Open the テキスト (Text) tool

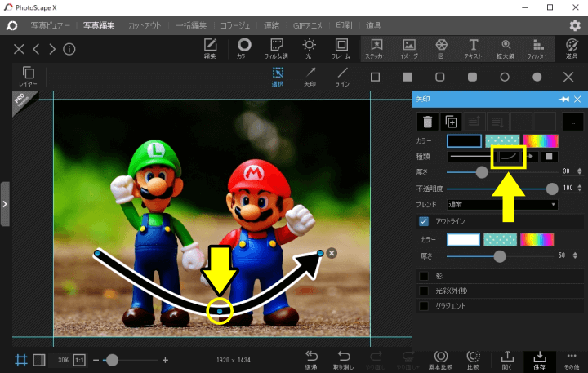pos(473,49)
